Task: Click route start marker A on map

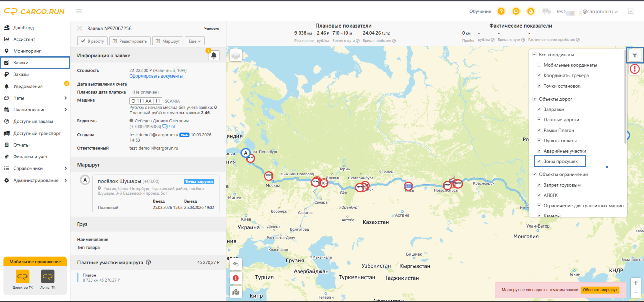Action: click(x=246, y=153)
